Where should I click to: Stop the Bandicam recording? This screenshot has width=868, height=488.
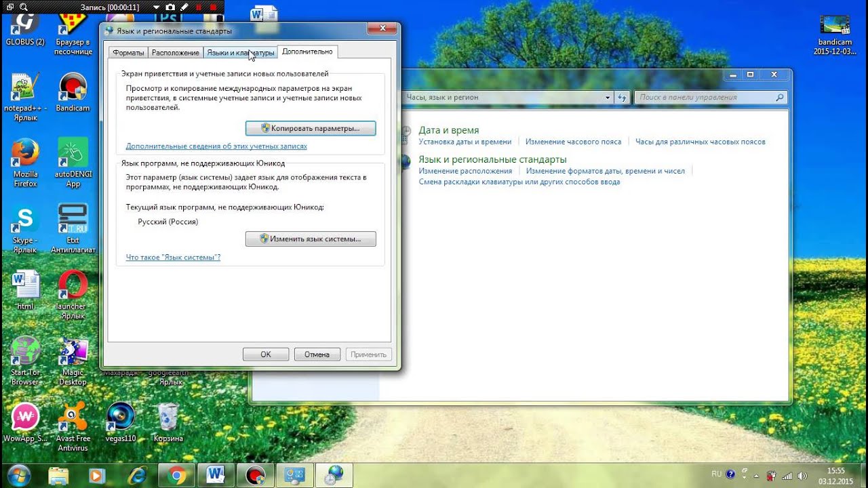(214, 7)
